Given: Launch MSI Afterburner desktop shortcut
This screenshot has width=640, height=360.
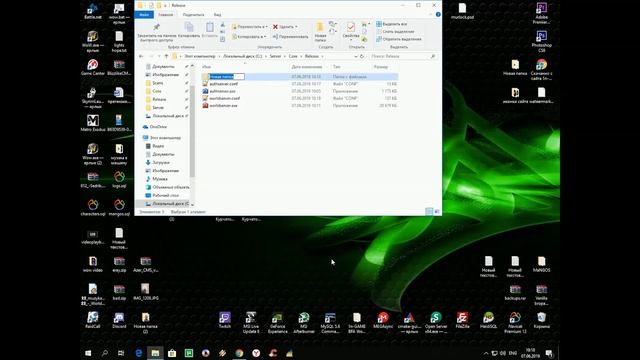Looking at the screenshot, I should pyautogui.click(x=304, y=322).
